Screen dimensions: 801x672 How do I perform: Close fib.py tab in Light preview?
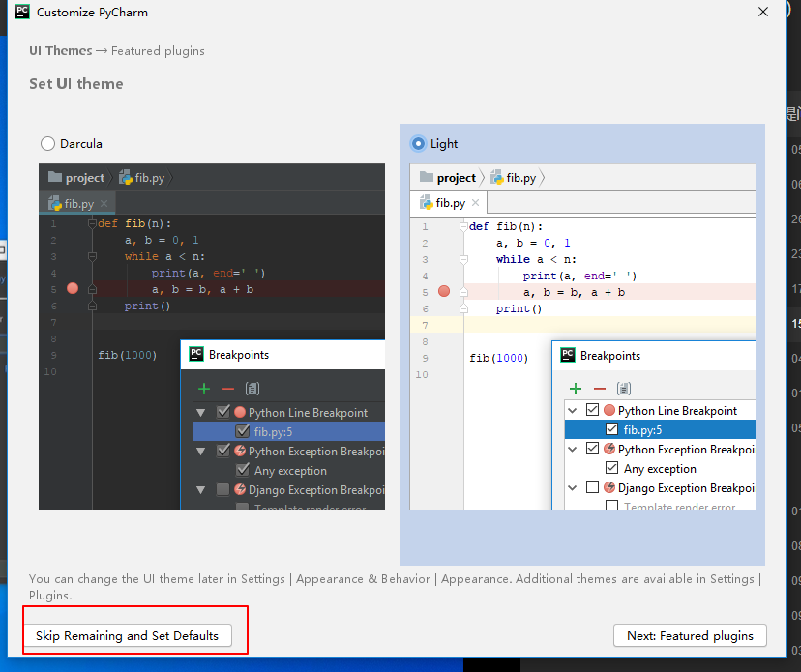point(476,203)
